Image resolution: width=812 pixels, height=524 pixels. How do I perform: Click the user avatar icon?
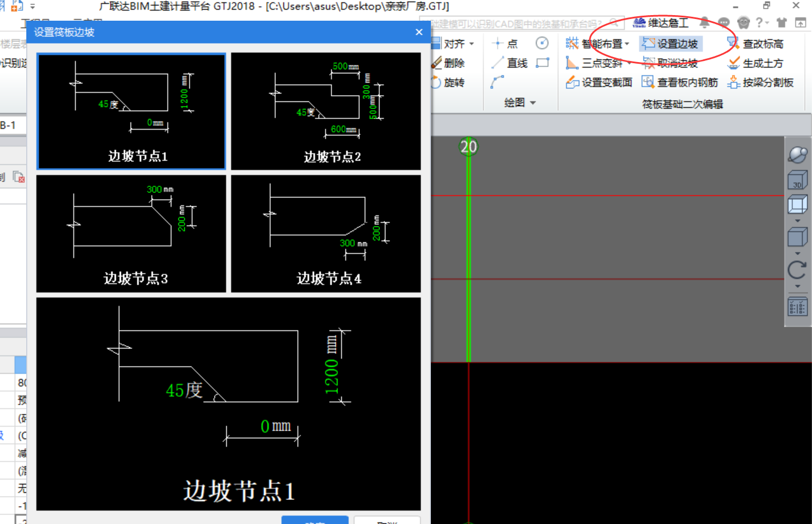click(x=743, y=22)
